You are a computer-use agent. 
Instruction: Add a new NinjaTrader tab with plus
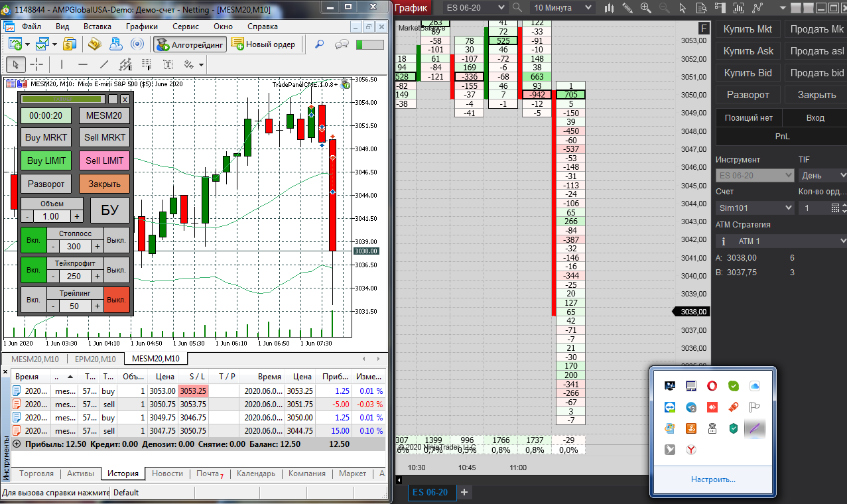point(464,492)
